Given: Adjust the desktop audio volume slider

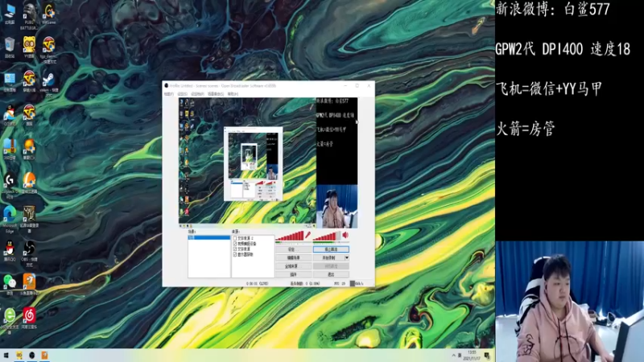Looking at the screenshot, I should click(327, 236).
